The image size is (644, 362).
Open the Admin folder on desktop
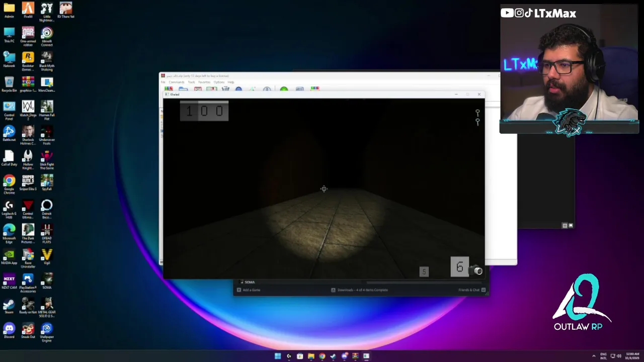pyautogui.click(x=9, y=10)
